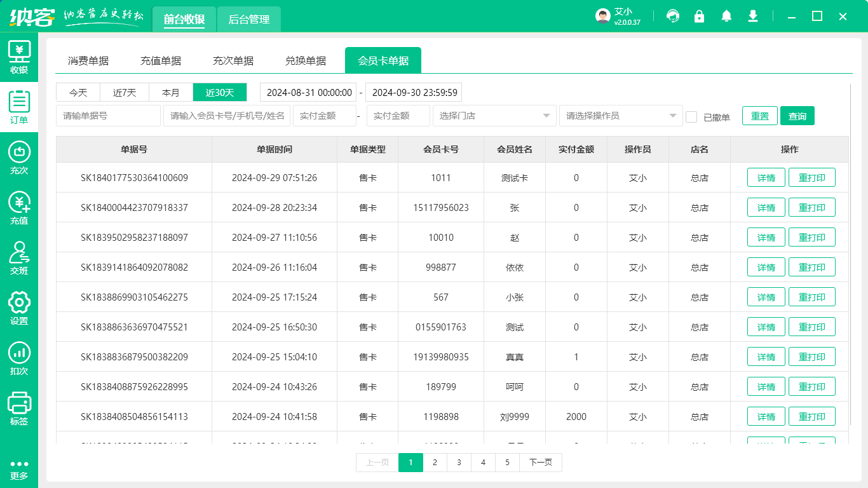
Task: Go to page 3 in pagination
Action: point(459,463)
